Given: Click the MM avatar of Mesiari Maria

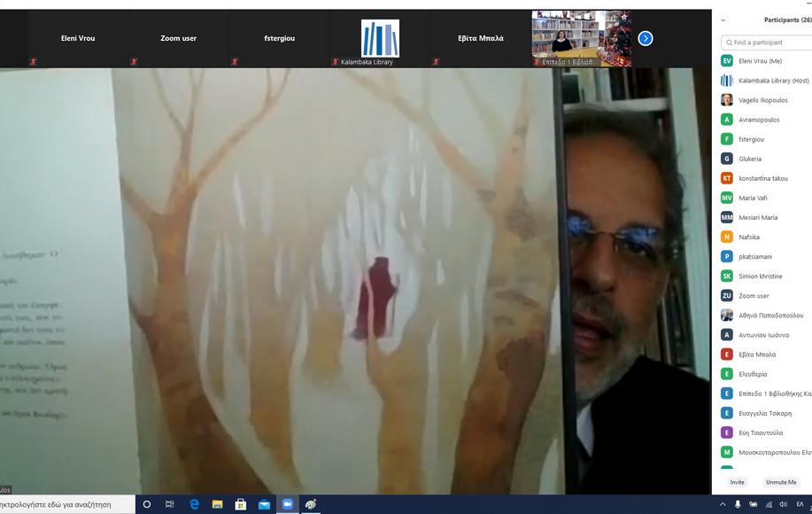Looking at the screenshot, I should (x=727, y=218).
